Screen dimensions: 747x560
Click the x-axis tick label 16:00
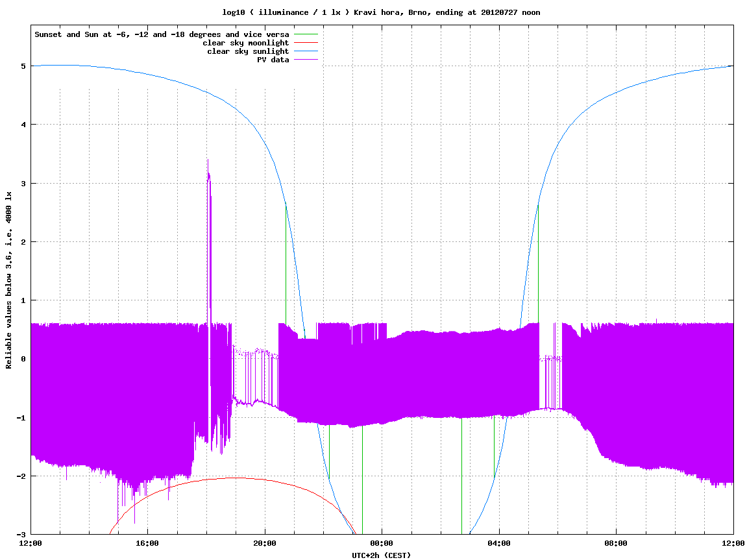click(148, 543)
